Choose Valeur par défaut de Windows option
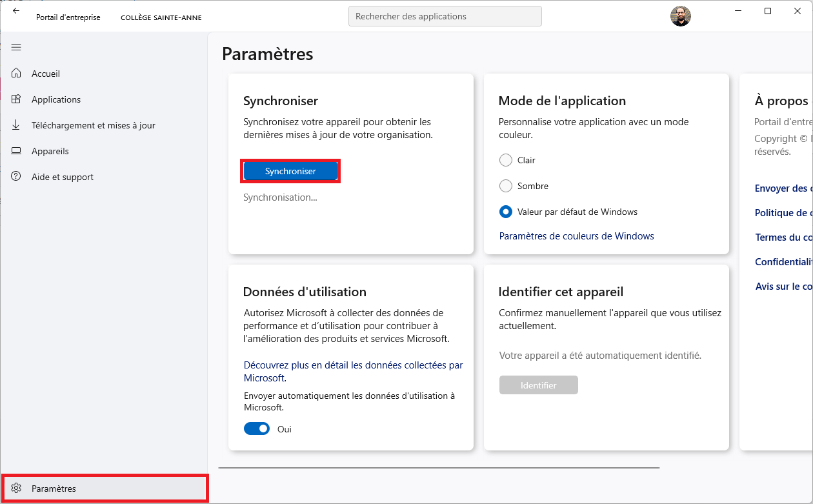Screen dimensions: 813x504 click(x=506, y=212)
